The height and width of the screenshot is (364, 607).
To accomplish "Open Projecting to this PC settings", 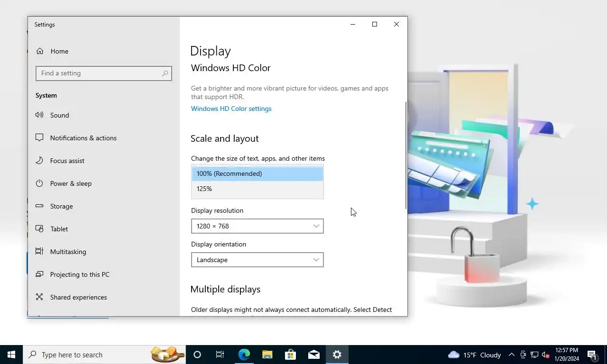I will [103, 274].
